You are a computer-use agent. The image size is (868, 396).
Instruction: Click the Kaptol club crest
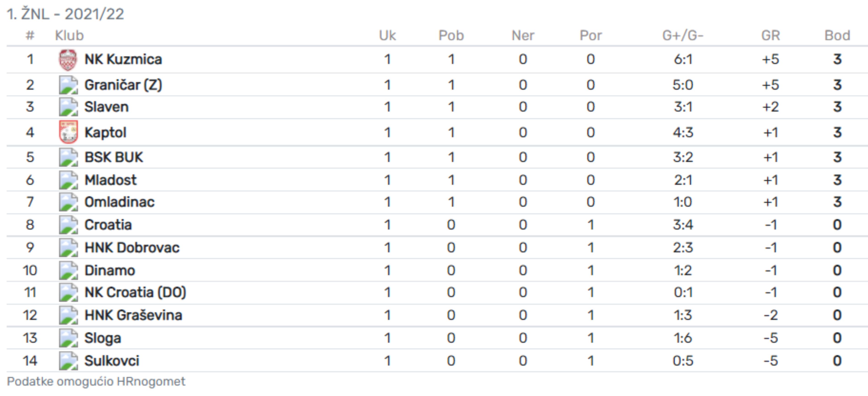(68, 132)
